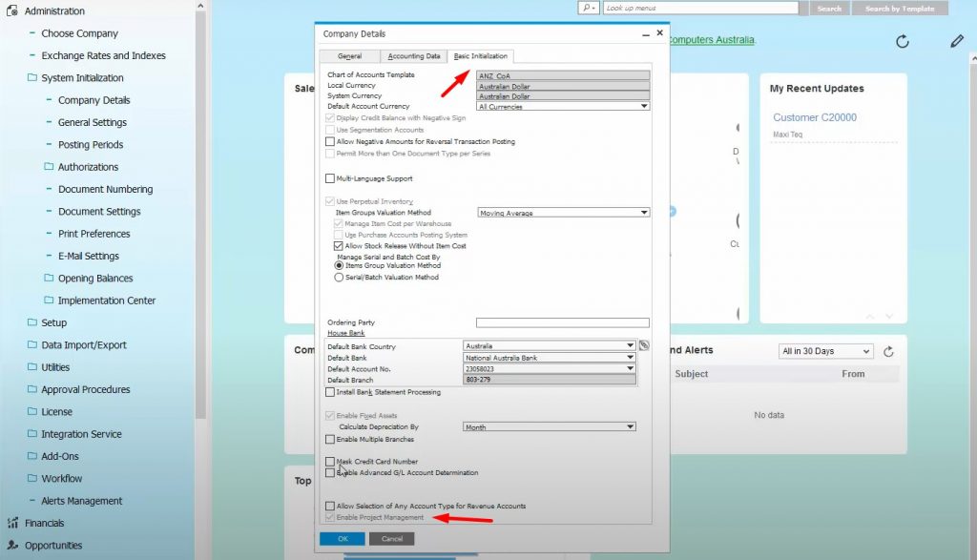Enable Multi-Language Support

click(332, 177)
